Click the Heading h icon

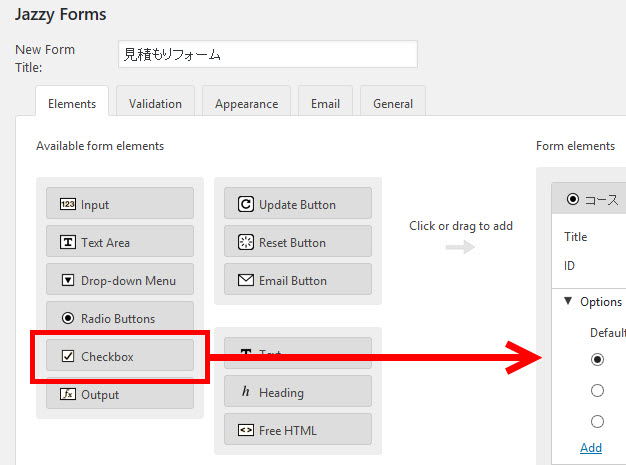(x=246, y=392)
